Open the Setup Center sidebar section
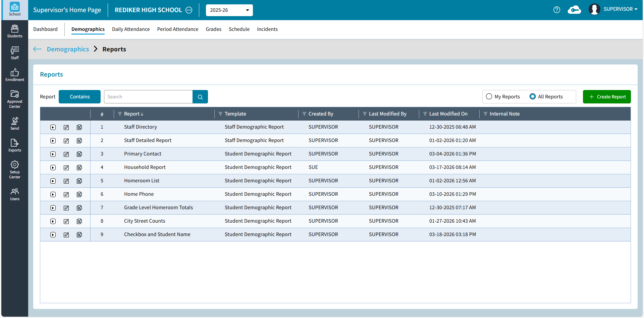Viewport: 644px width, 318px height. point(15,170)
